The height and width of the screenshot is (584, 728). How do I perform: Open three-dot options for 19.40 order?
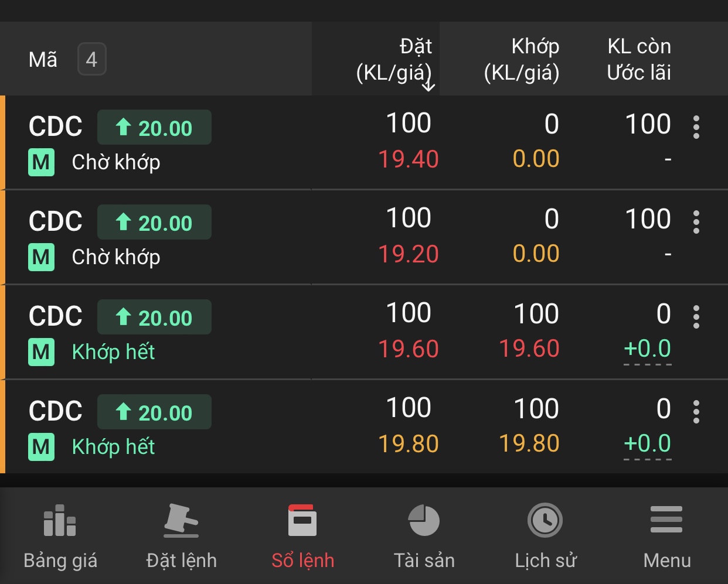click(696, 127)
